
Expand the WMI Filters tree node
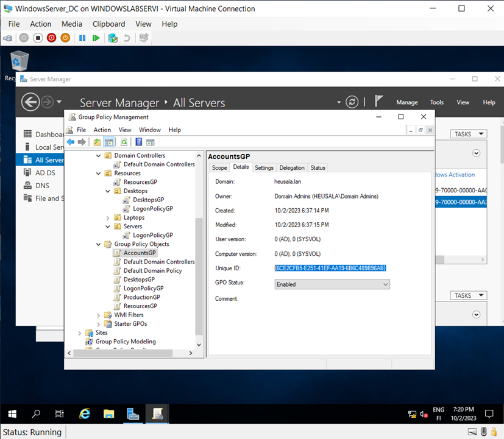pos(98,315)
